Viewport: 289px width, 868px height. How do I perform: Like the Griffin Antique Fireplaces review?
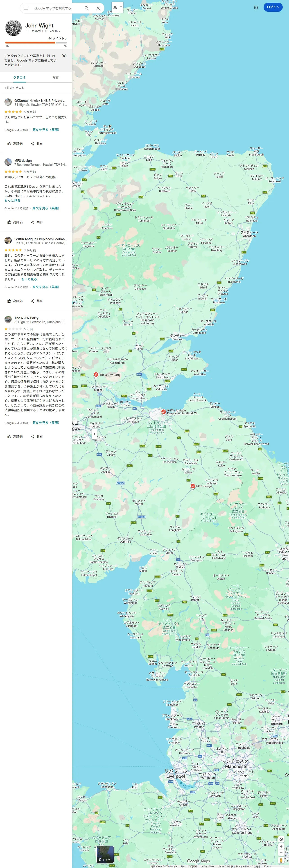coord(15,301)
